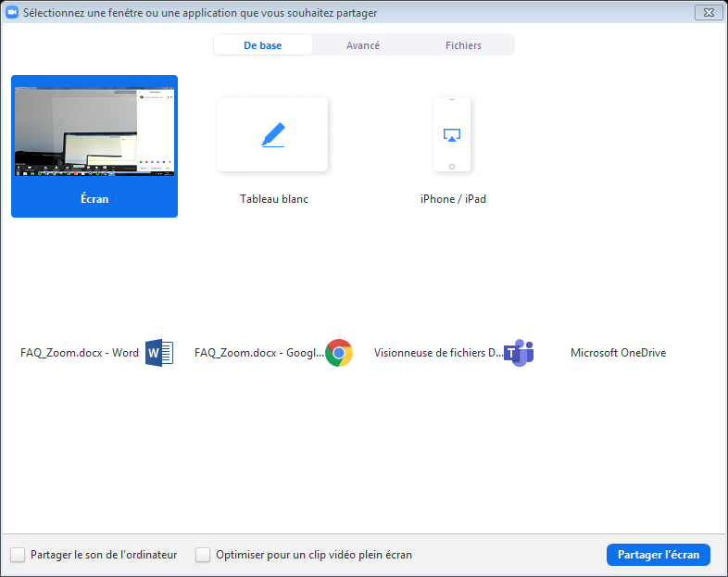Open the 'Avancé' tab
This screenshot has width=728, height=577.
pyautogui.click(x=363, y=45)
